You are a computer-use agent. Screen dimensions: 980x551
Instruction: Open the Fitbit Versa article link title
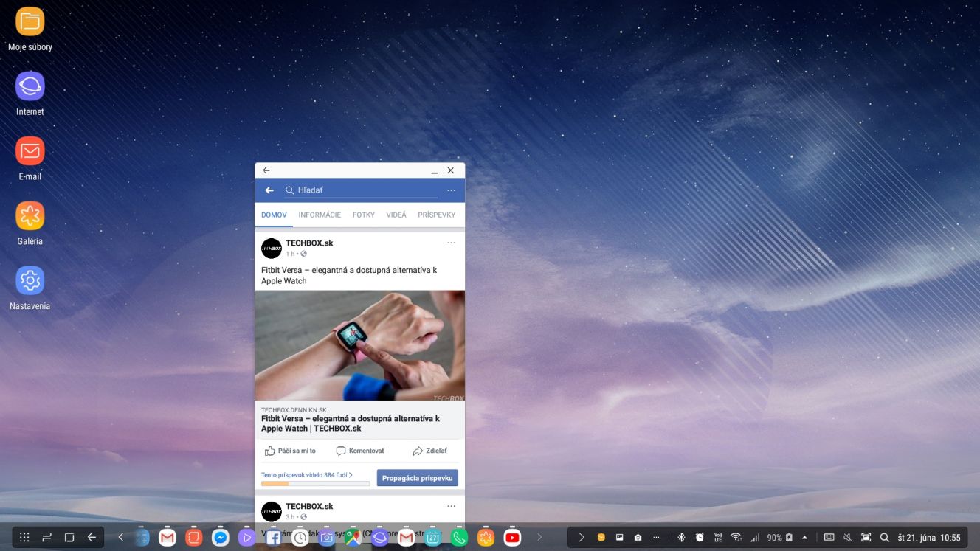(x=351, y=423)
